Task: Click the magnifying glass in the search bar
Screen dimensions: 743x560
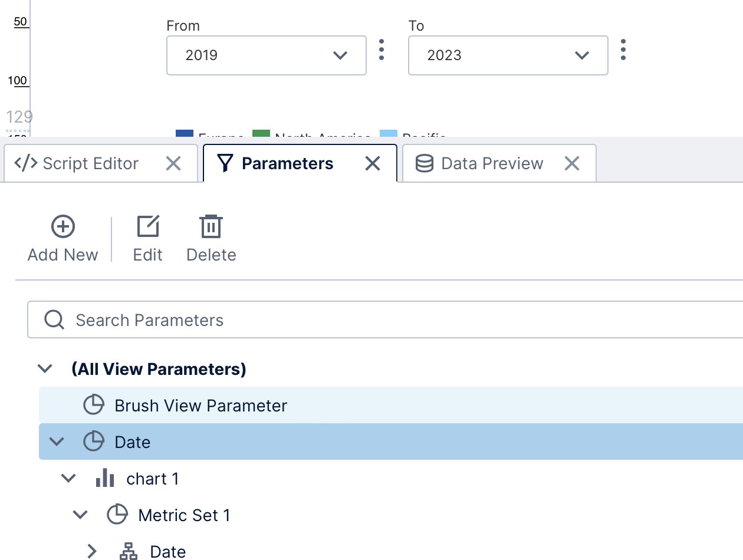Action: click(x=54, y=319)
